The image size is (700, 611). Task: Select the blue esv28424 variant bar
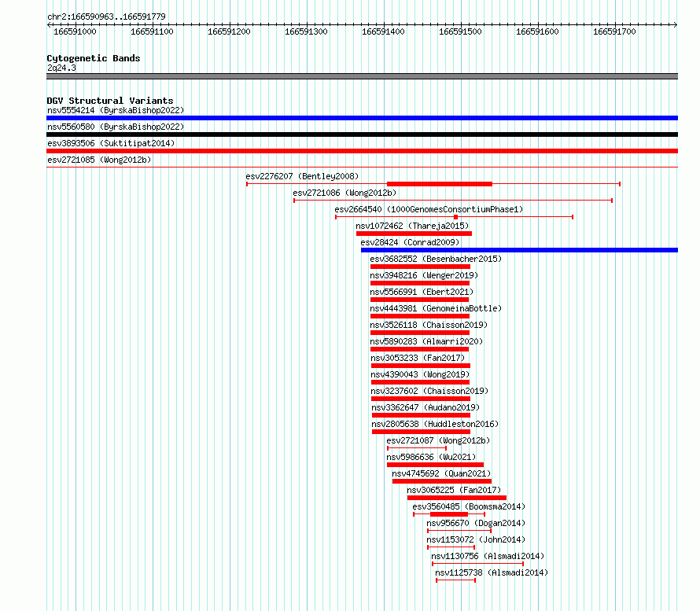[519, 250]
